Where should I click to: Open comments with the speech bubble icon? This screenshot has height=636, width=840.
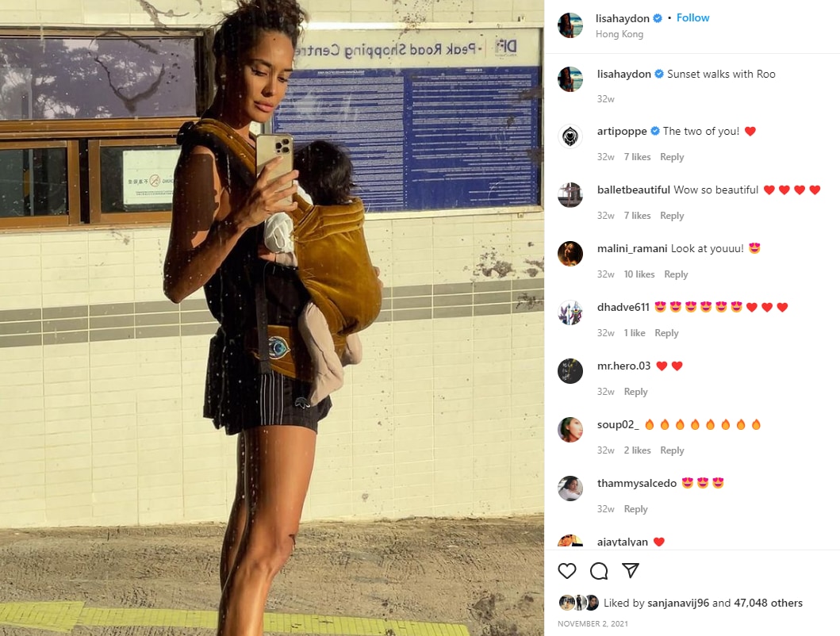click(599, 571)
